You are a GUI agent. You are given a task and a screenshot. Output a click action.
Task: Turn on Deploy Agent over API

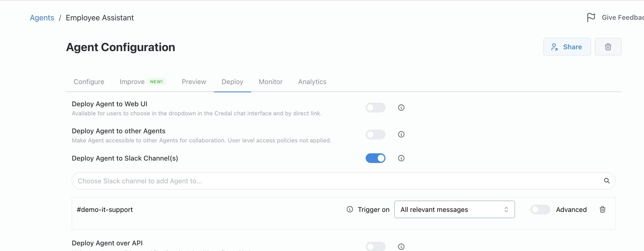(375, 246)
